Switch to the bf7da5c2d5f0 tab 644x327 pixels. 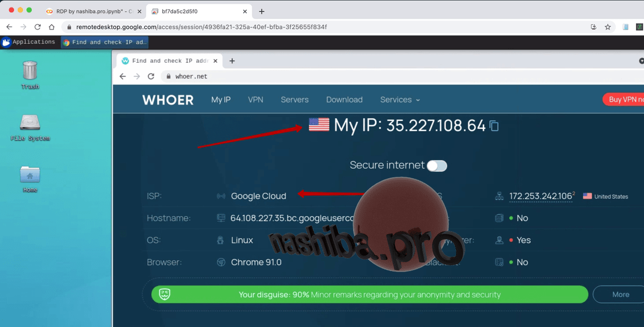pos(199,11)
